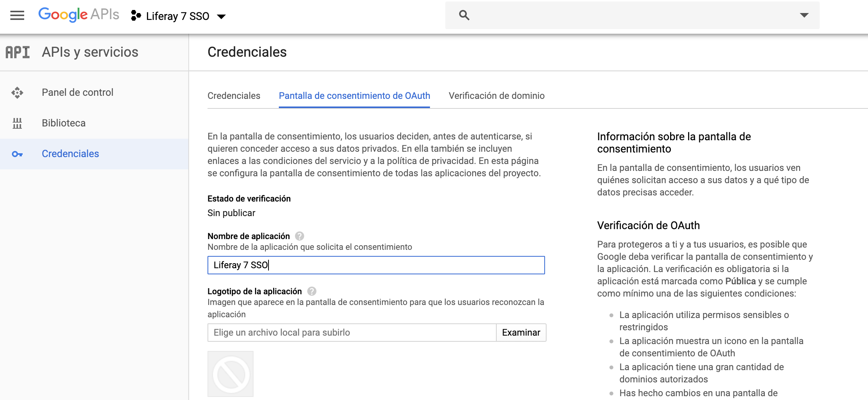
Task: Click the Panel de control icon
Action: 17,93
